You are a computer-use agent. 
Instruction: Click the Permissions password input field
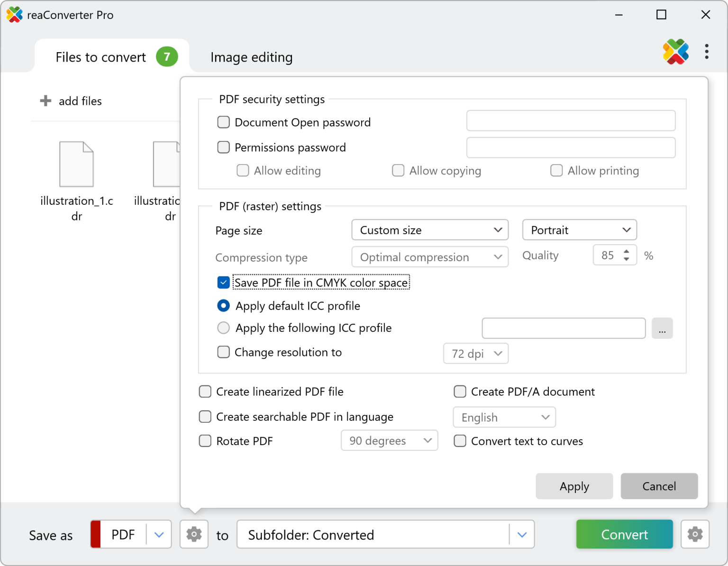click(x=570, y=147)
